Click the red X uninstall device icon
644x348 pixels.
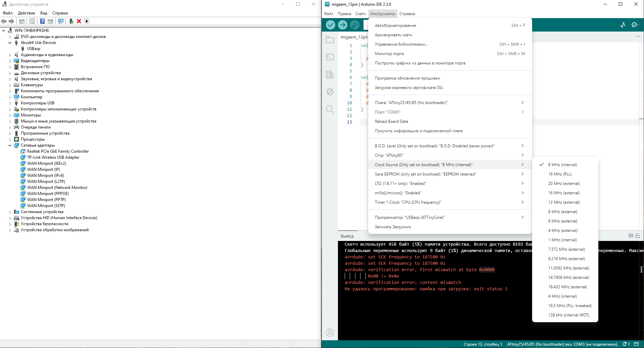79,21
